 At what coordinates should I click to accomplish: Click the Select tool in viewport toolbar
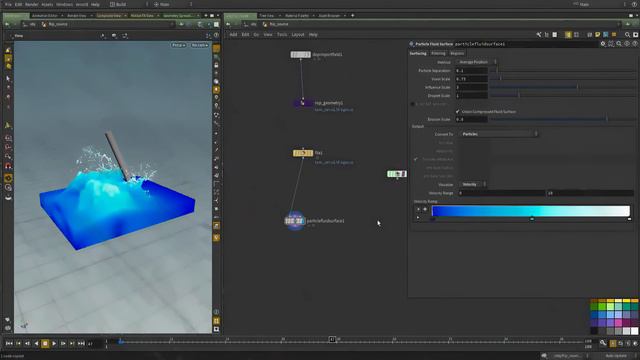tap(8, 78)
